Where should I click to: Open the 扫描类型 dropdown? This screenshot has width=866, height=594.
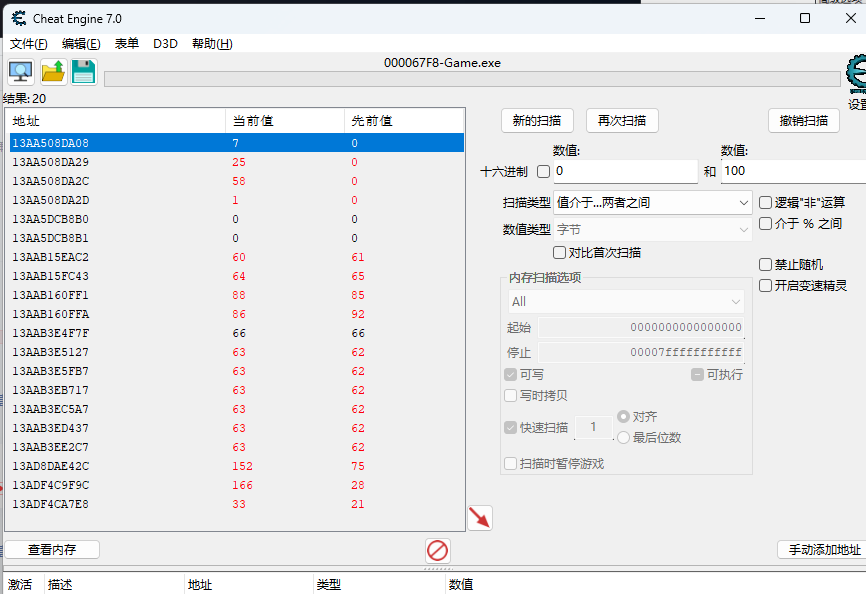pyautogui.click(x=653, y=203)
